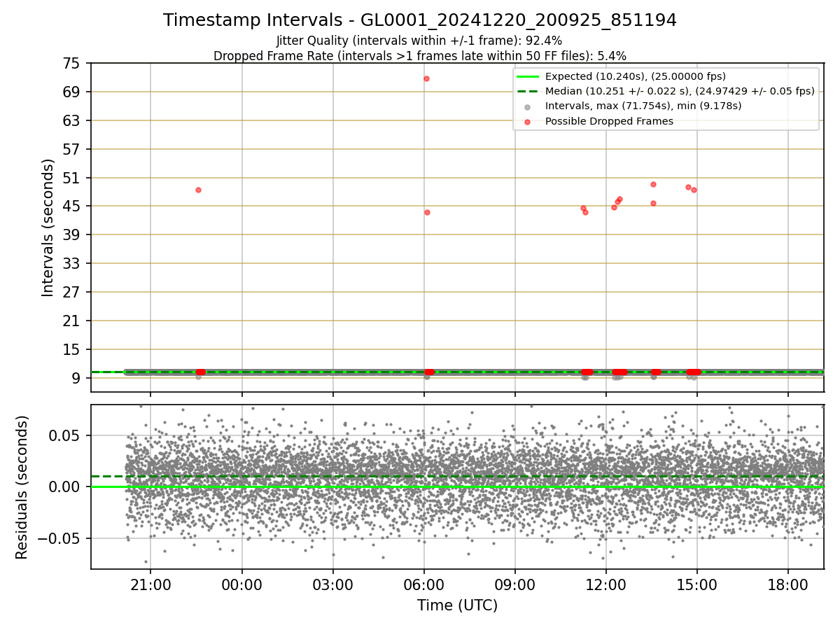The width and height of the screenshot is (840, 630).
Task: Click the "Time (UTC)" x-axis label
Action: click(x=458, y=605)
